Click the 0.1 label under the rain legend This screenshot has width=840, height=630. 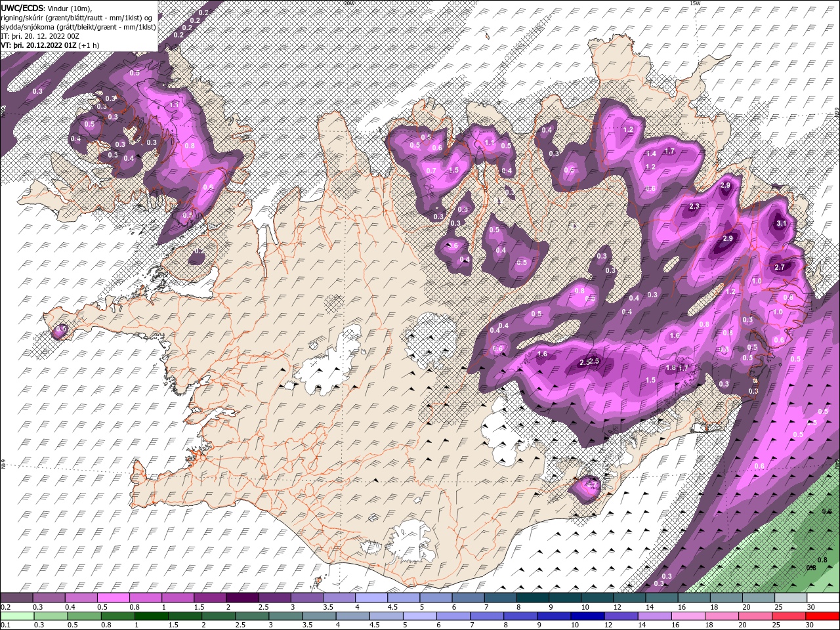point(6,625)
